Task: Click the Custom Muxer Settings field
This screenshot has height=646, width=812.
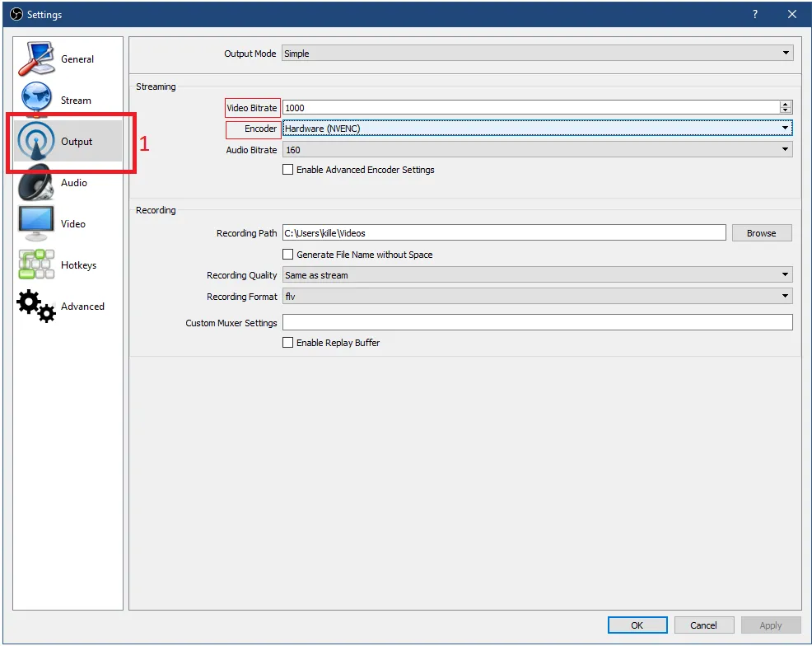Action: pyautogui.click(x=537, y=323)
